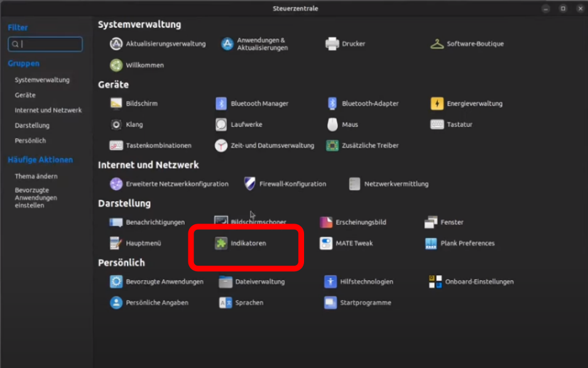Launch the MATE Tweak icon
This screenshot has height=368, width=588.
(x=326, y=243)
